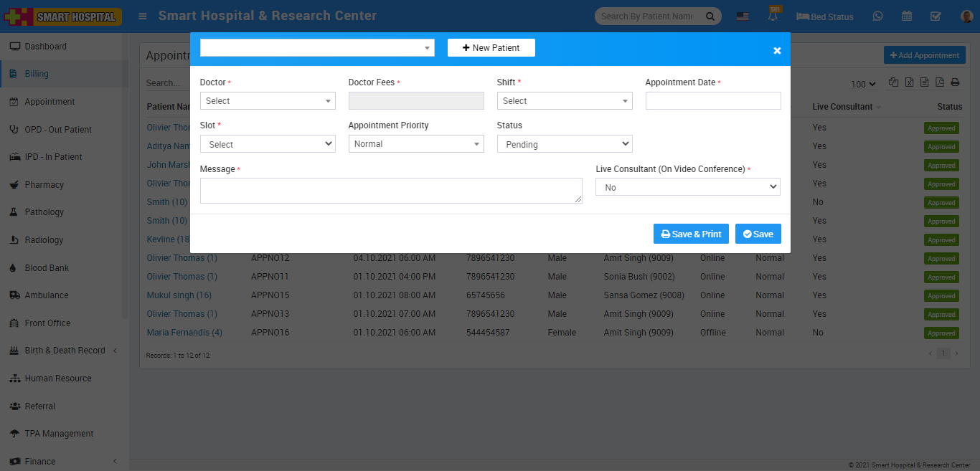Expand the Finance menu
This screenshot has width=980, height=471.
point(65,462)
